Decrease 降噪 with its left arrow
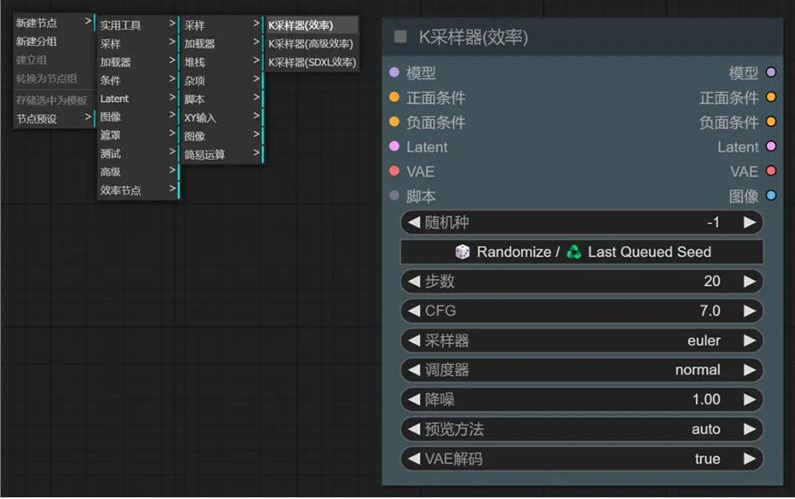The width and height of the screenshot is (795, 499). (x=414, y=400)
